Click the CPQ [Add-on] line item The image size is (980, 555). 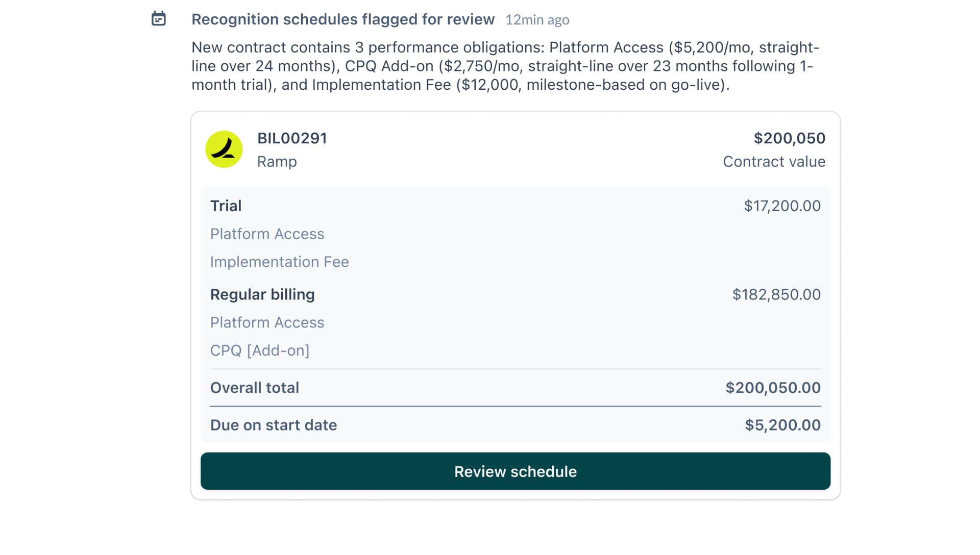[x=260, y=350]
